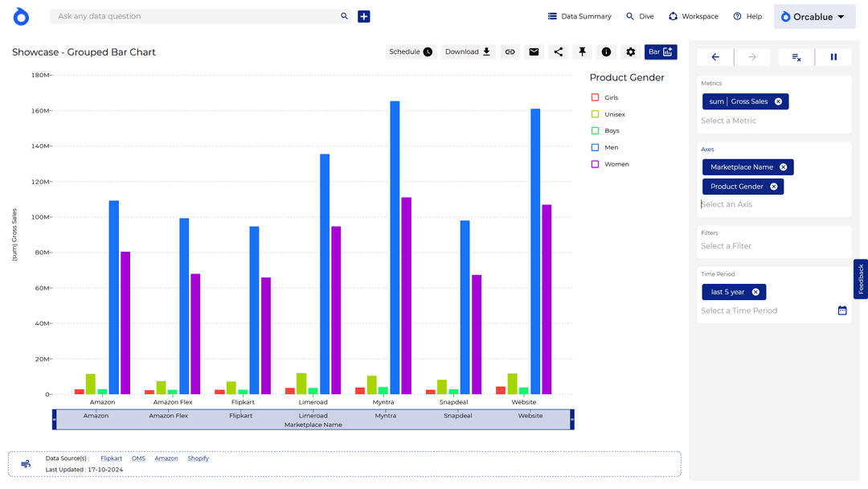Open the Time Period calendar picker
The image size is (868, 489).
[842, 310]
